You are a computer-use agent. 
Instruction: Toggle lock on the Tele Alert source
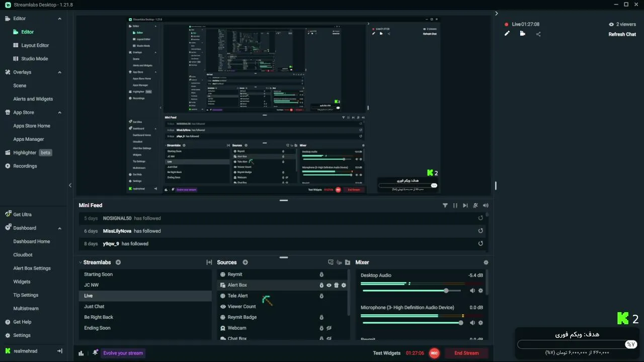(321, 296)
